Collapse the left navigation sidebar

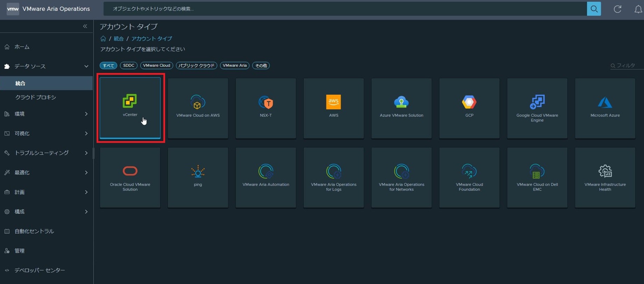pyautogui.click(x=85, y=26)
